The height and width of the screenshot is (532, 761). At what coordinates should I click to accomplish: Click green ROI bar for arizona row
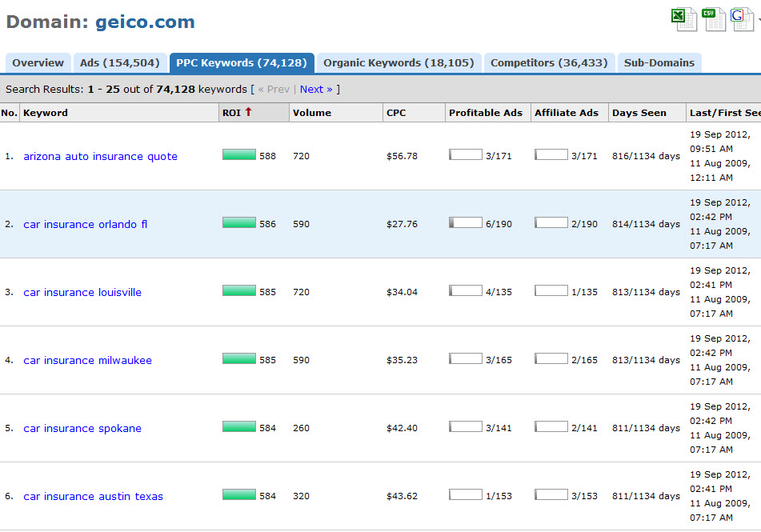[238, 154]
